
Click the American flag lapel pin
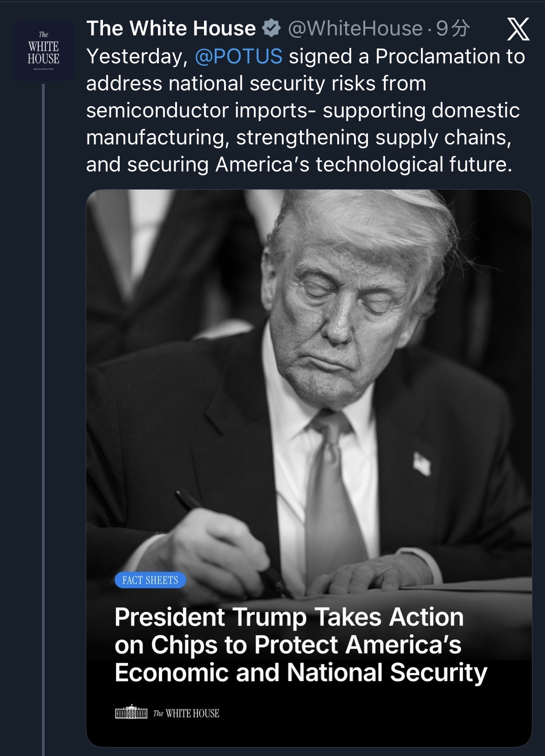(422, 463)
